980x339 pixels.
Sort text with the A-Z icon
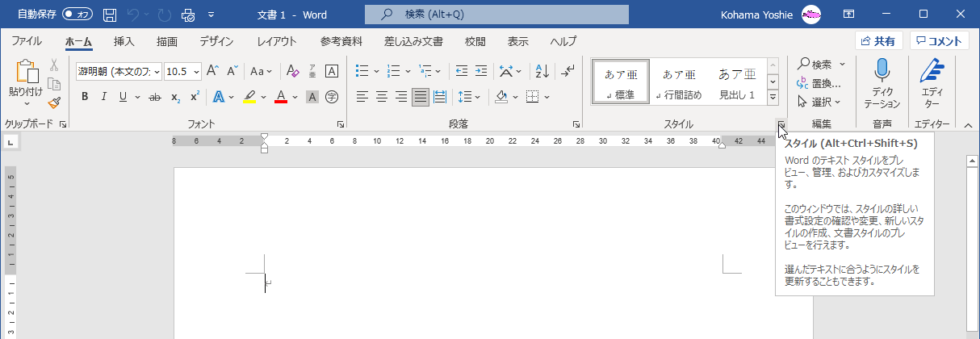pyautogui.click(x=542, y=71)
